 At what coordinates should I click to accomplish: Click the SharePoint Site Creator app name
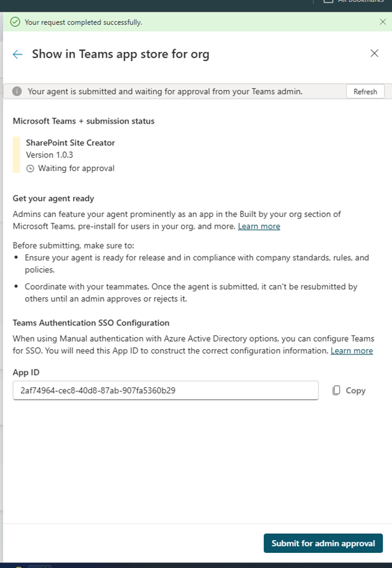(70, 143)
